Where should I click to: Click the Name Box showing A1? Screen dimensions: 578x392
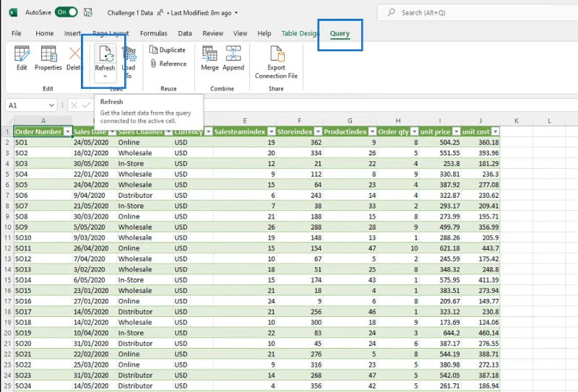click(27, 105)
